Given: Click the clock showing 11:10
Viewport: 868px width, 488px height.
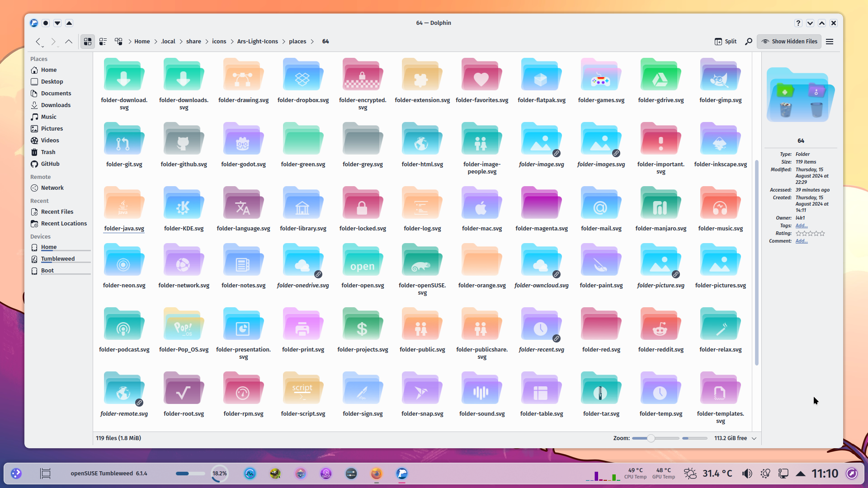Looking at the screenshot, I should click(825, 474).
